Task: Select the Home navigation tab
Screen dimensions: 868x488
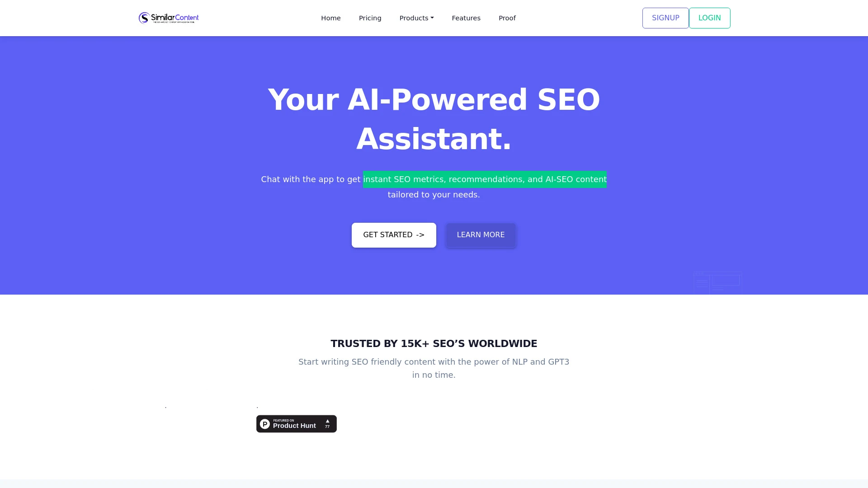Action: point(331,18)
